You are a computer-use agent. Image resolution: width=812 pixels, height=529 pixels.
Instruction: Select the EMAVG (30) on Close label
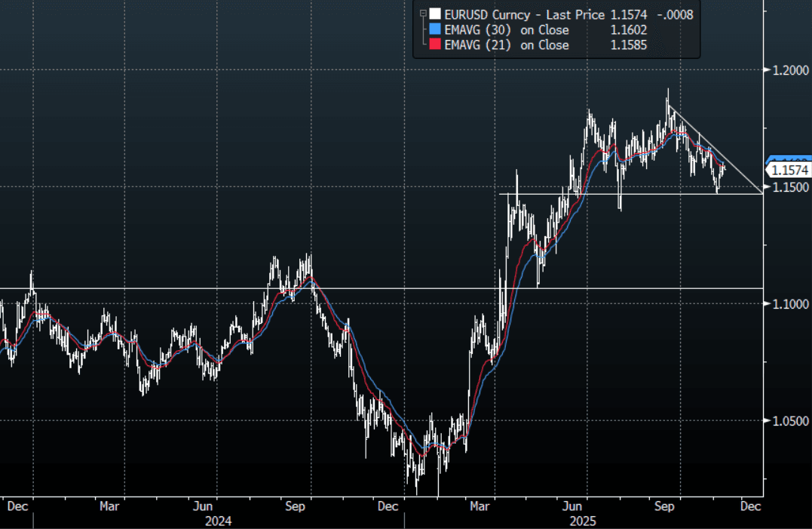click(507, 30)
